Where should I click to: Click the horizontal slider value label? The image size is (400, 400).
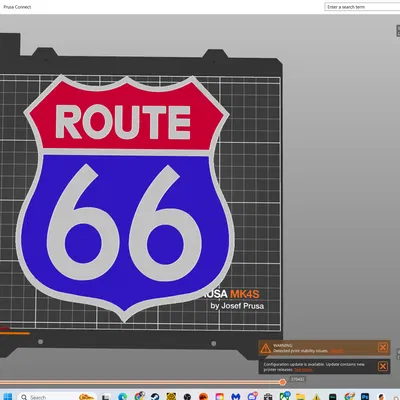tap(297, 379)
